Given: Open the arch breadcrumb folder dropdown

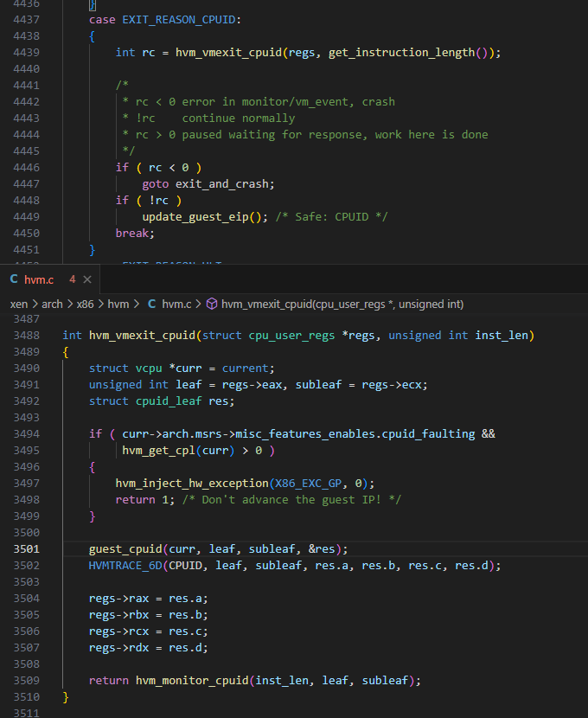Looking at the screenshot, I should click(52, 305).
